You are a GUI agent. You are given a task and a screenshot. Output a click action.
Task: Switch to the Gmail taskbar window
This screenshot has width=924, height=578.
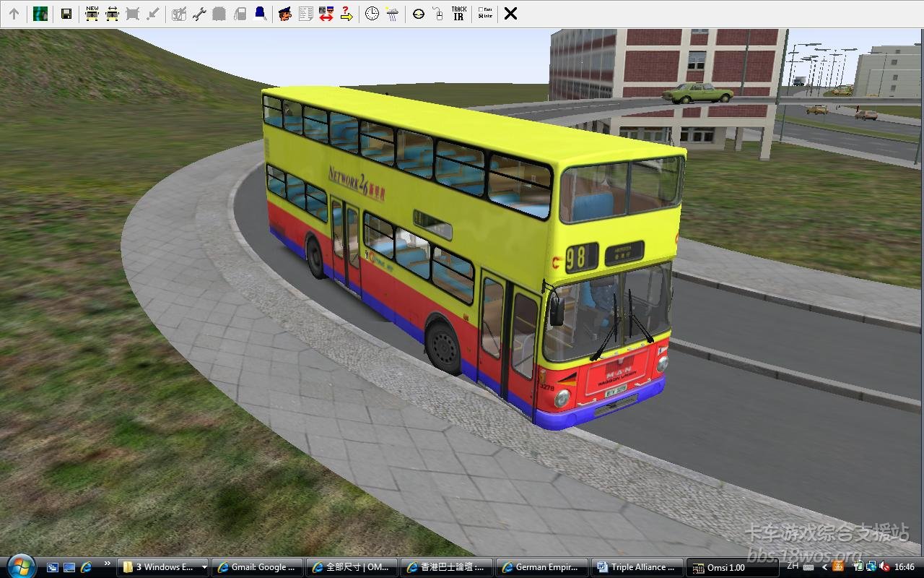[257, 567]
